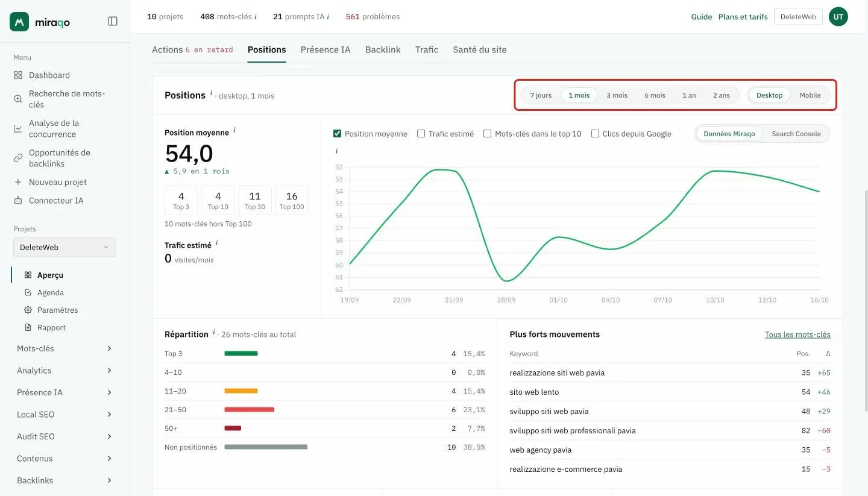Switch device view to Mobile
The width and height of the screenshot is (868, 496).
(x=810, y=95)
